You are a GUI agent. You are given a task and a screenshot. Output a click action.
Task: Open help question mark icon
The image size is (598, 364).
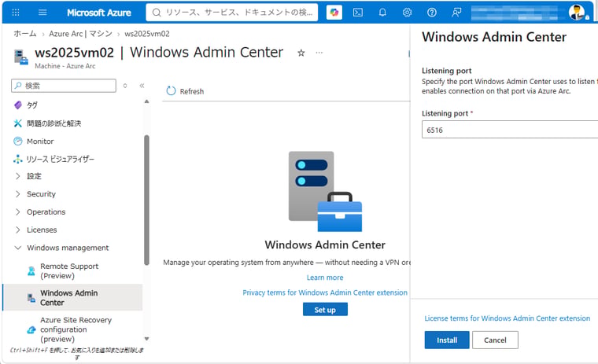432,13
